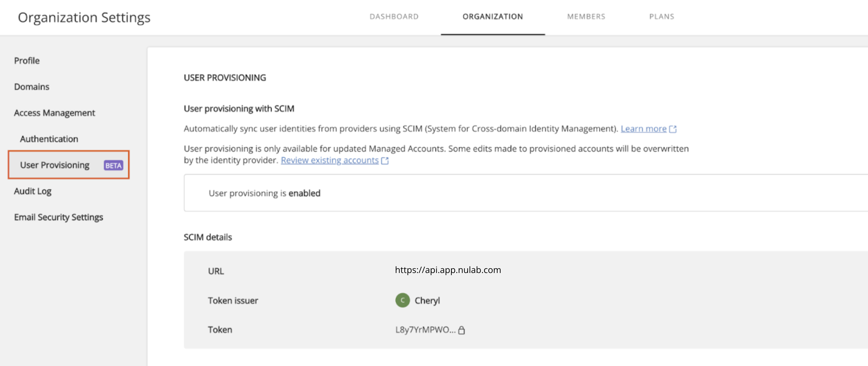The width and height of the screenshot is (868, 366).
Task: Select Domains in the sidebar
Action: point(32,87)
